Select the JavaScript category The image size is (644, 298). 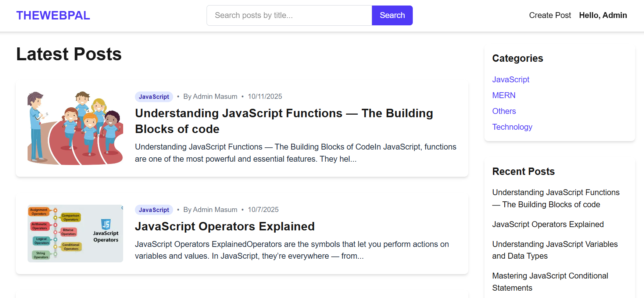coord(511,79)
